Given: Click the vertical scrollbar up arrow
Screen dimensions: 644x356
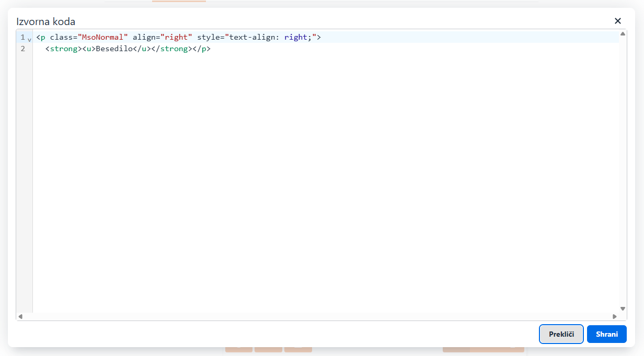Looking at the screenshot, I should 623,34.
